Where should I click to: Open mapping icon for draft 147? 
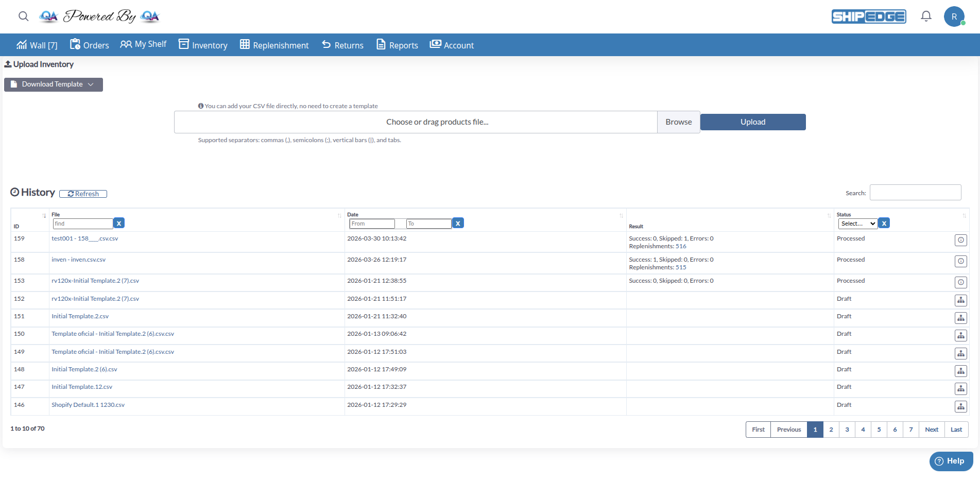point(960,388)
